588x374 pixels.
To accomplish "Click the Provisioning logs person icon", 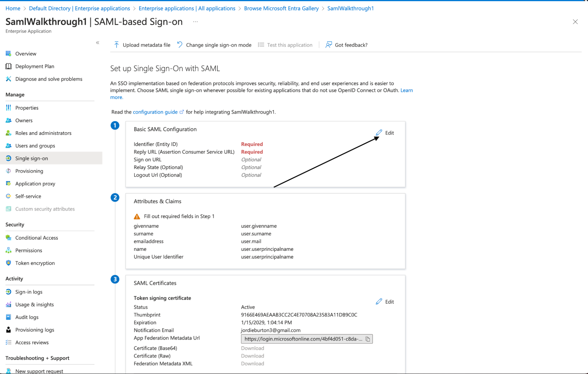I will (8, 330).
